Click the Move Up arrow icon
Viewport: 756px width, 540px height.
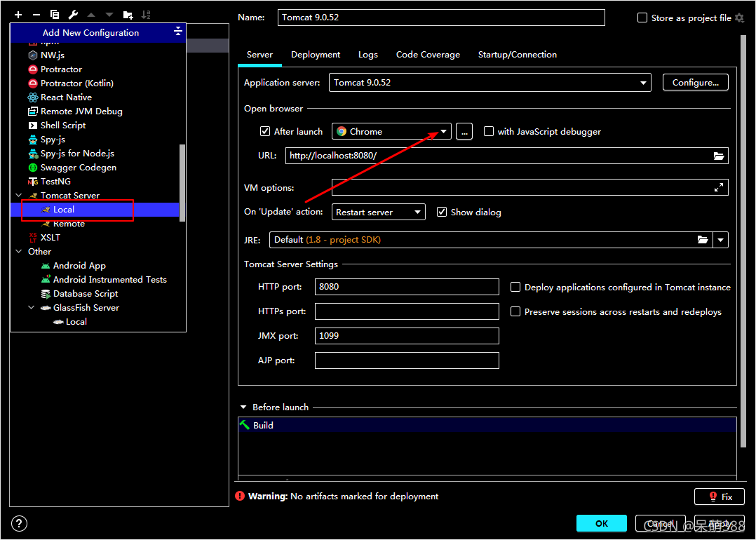coord(91,15)
